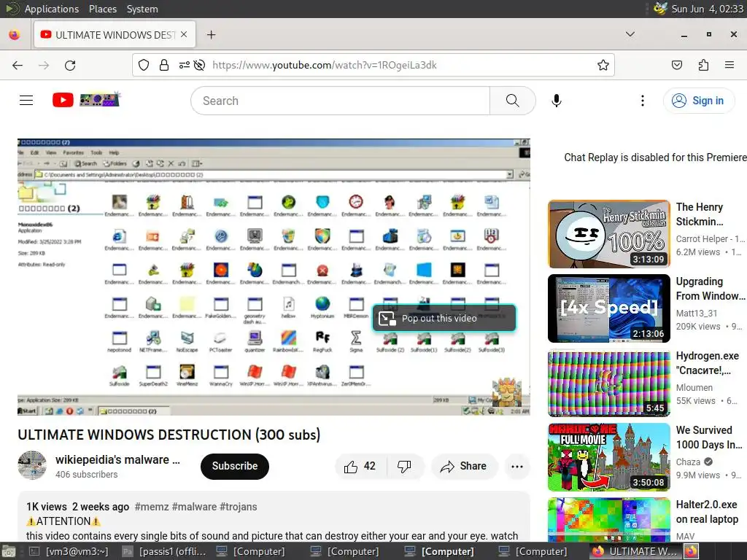This screenshot has width=747, height=560.
Task: Dislike the video with thumbs down
Action: tap(404, 466)
